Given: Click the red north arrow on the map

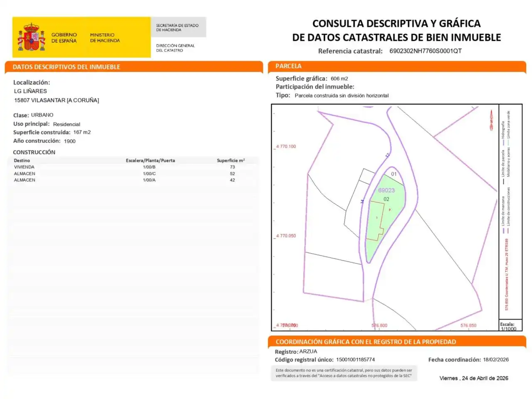Looking at the screenshot, I should tap(491, 120).
